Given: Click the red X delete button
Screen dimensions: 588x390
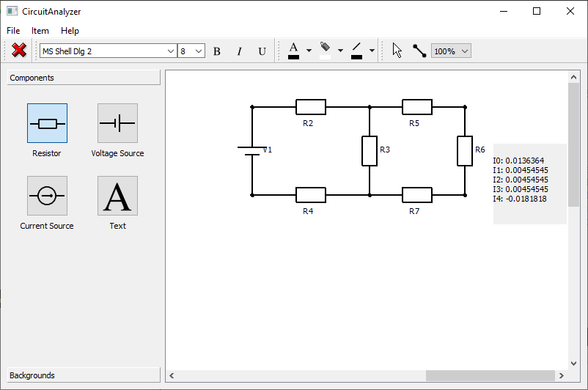Looking at the screenshot, I should [20, 51].
